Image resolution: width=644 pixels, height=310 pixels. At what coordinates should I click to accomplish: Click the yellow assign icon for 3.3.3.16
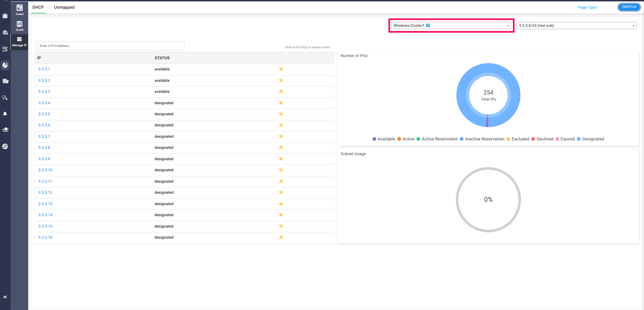281,237
